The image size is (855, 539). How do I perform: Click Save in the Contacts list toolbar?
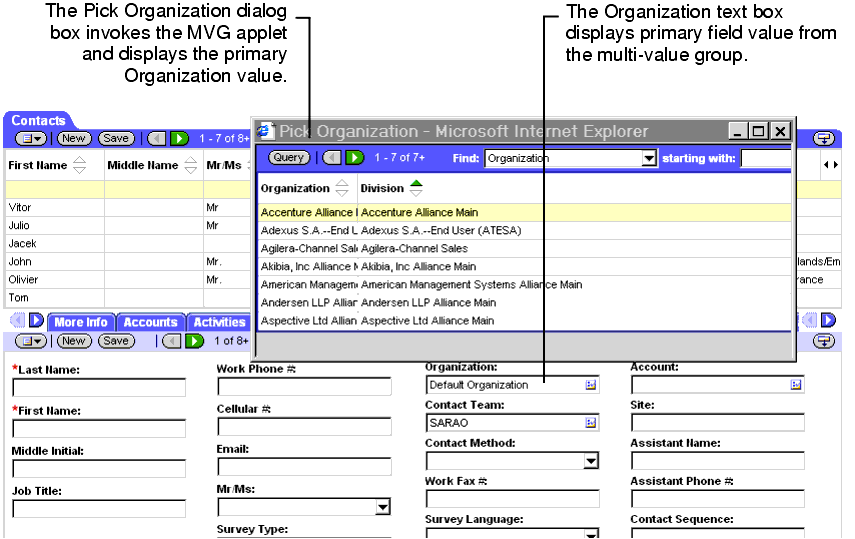(116, 139)
